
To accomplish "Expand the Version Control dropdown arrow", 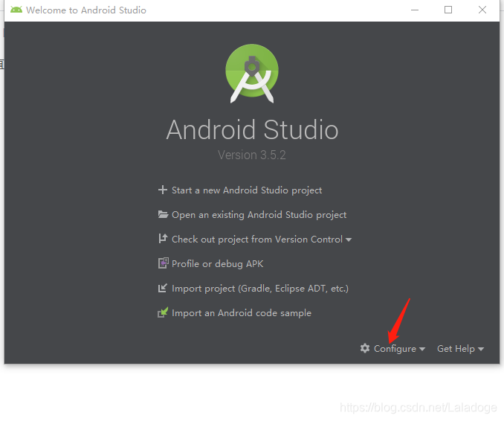I will pos(349,240).
